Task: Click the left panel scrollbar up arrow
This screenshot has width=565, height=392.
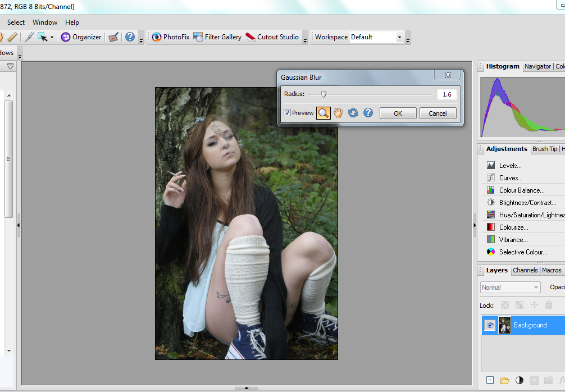Action: (9, 95)
